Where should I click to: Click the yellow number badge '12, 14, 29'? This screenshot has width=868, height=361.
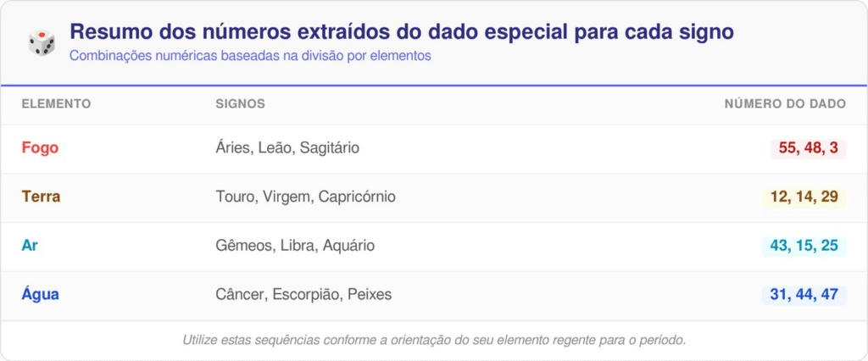(804, 197)
